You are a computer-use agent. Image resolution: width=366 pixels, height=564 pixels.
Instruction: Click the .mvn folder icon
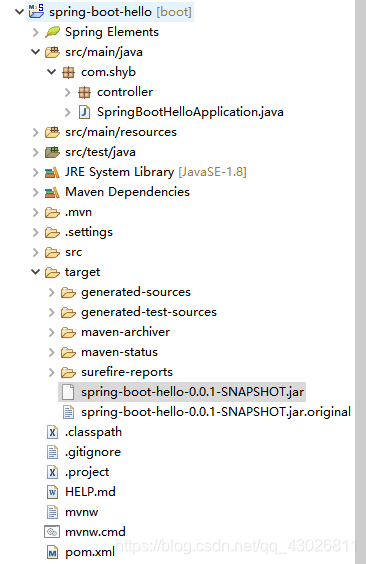click(52, 213)
